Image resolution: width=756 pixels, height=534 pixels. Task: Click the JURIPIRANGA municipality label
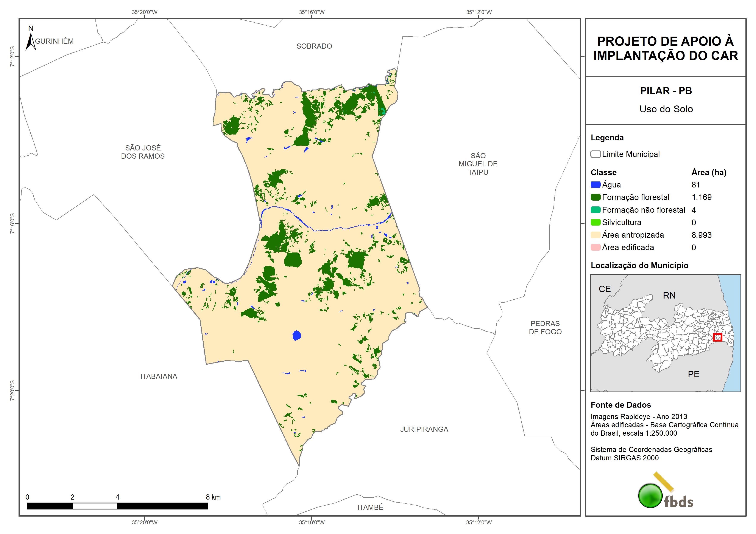click(424, 429)
